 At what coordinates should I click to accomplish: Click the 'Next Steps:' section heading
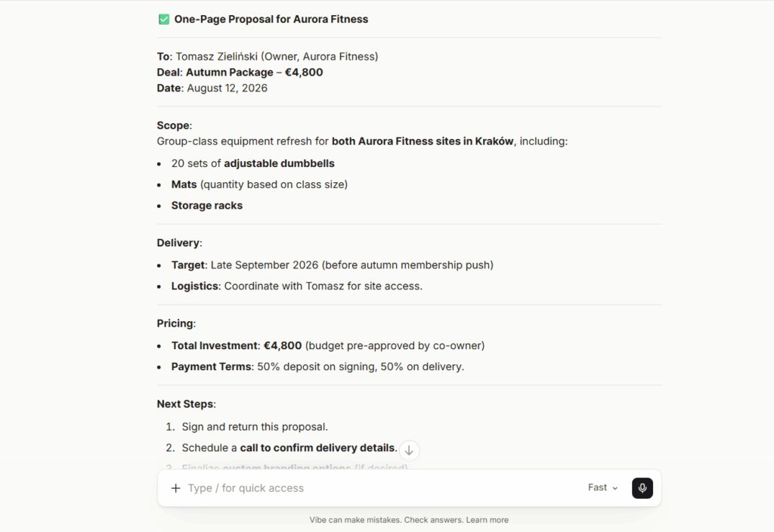pyautogui.click(x=186, y=404)
